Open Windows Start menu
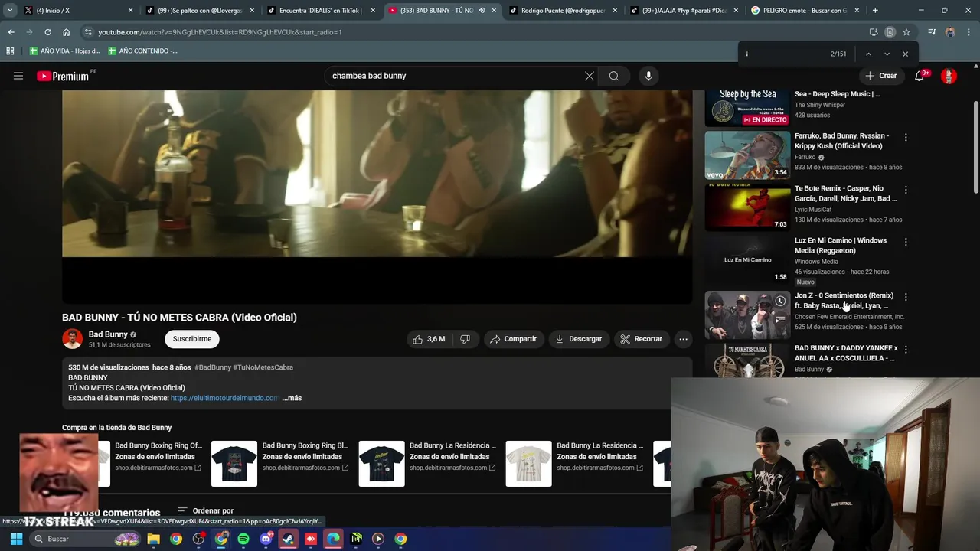The image size is (980, 551). click(16, 539)
